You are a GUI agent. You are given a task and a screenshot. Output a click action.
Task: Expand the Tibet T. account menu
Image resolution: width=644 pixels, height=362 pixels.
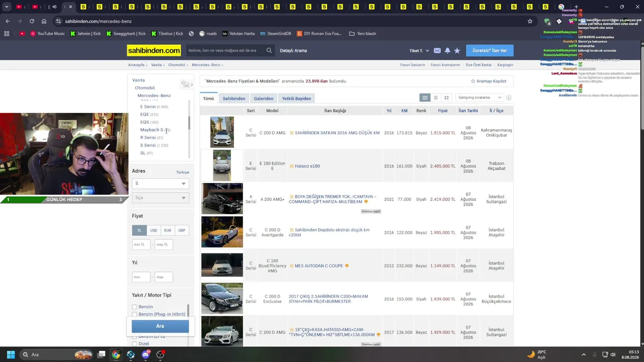(419, 51)
